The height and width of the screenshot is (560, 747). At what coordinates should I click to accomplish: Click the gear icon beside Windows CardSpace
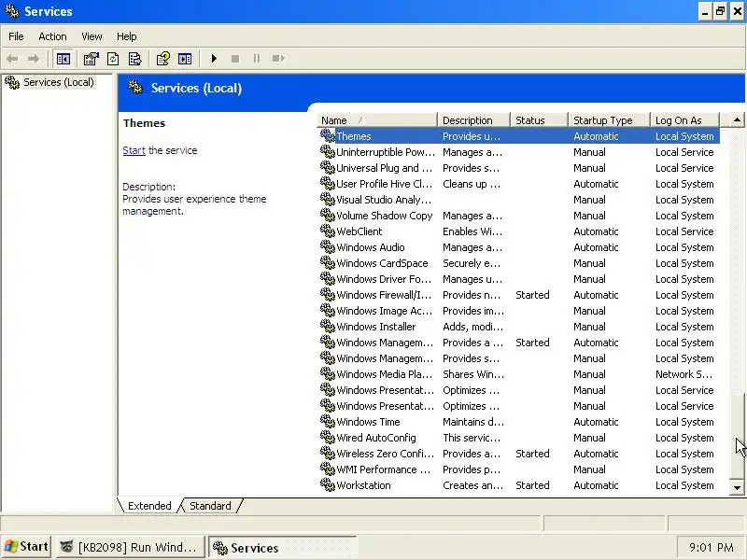pos(328,263)
